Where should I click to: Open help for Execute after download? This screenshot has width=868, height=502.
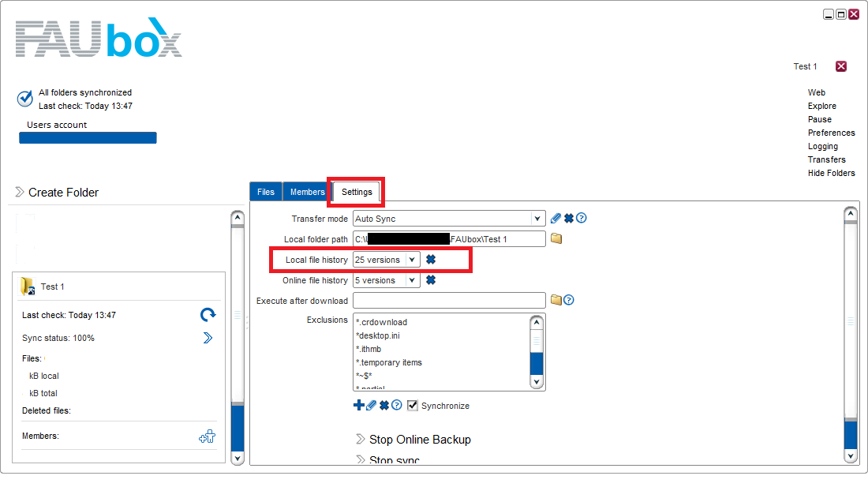[x=568, y=300]
